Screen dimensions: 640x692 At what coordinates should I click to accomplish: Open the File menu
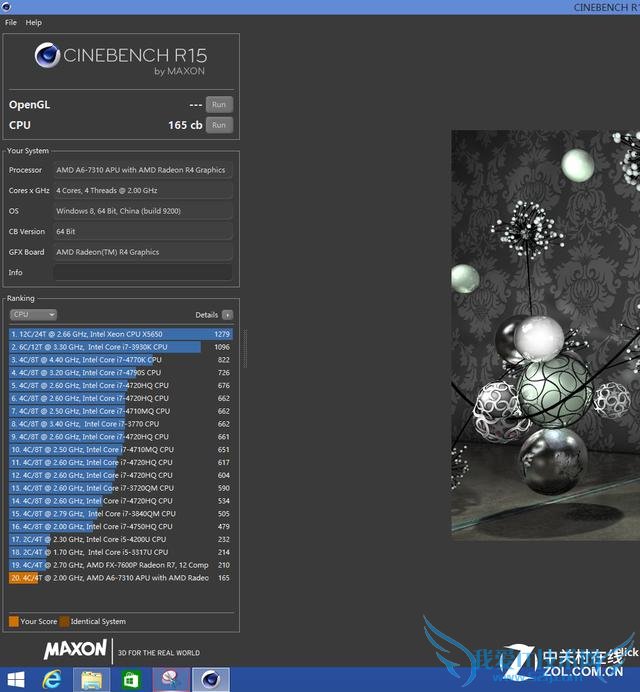pyautogui.click(x=11, y=22)
